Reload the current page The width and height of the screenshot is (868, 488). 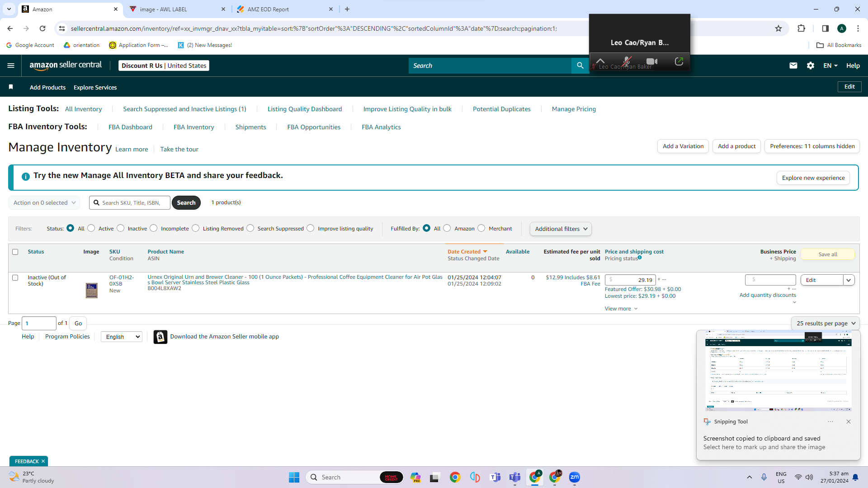coord(42,28)
